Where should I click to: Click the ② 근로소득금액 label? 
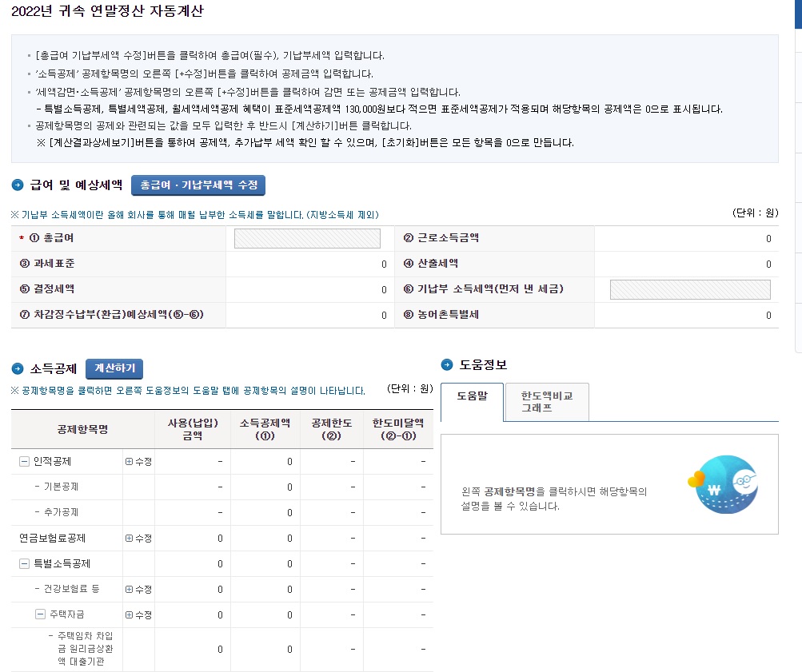click(x=441, y=237)
